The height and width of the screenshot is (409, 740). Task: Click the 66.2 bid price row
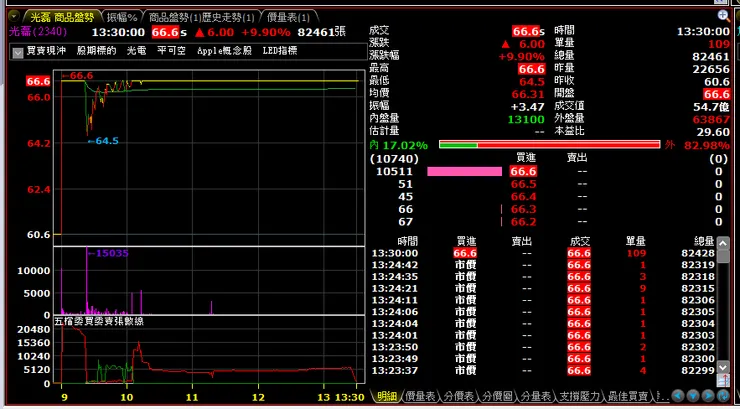[523, 222]
